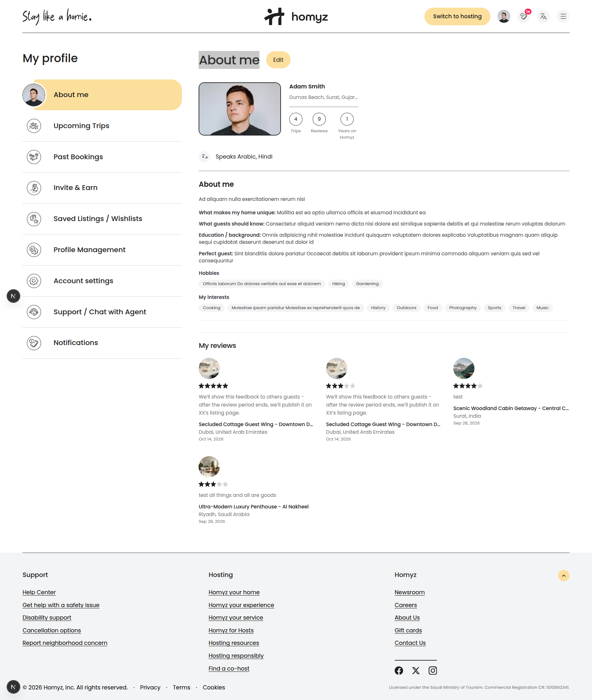The width and height of the screenshot is (592, 700).
Task: Open the Privacy link in footer
Action: click(x=150, y=687)
